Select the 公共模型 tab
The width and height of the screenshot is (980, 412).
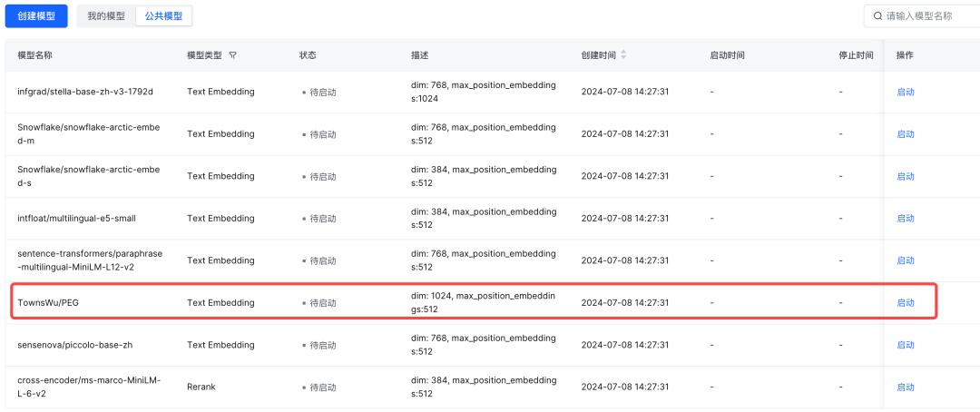click(163, 15)
